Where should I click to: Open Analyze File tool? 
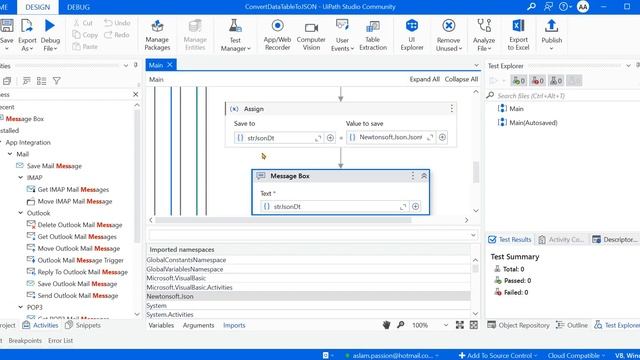(x=484, y=35)
